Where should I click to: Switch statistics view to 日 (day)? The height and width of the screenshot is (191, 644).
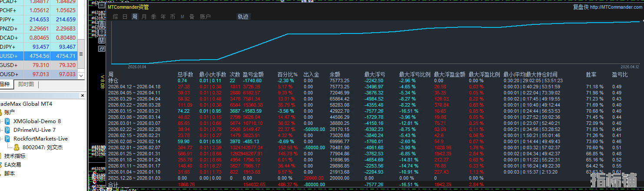[x=125, y=17]
